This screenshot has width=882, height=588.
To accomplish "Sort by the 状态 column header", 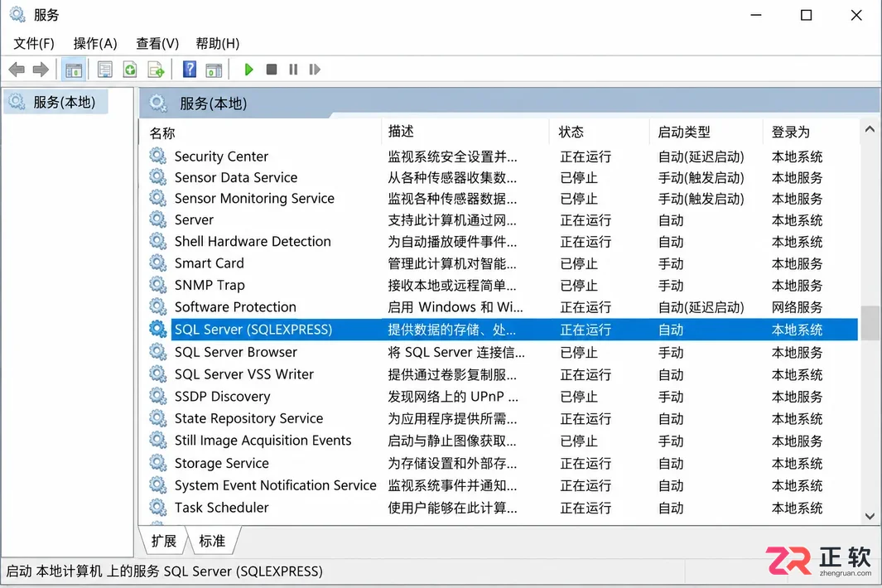I will [600, 132].
